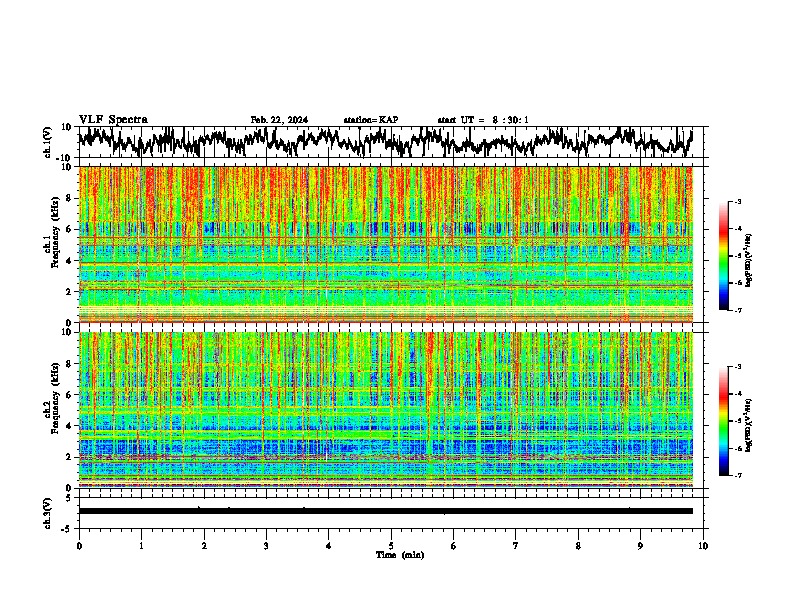Click the ch.1 voltage waveform trace
Viewport: 792px width, 612px height.
pyautogui.click(x=385, y=141)
